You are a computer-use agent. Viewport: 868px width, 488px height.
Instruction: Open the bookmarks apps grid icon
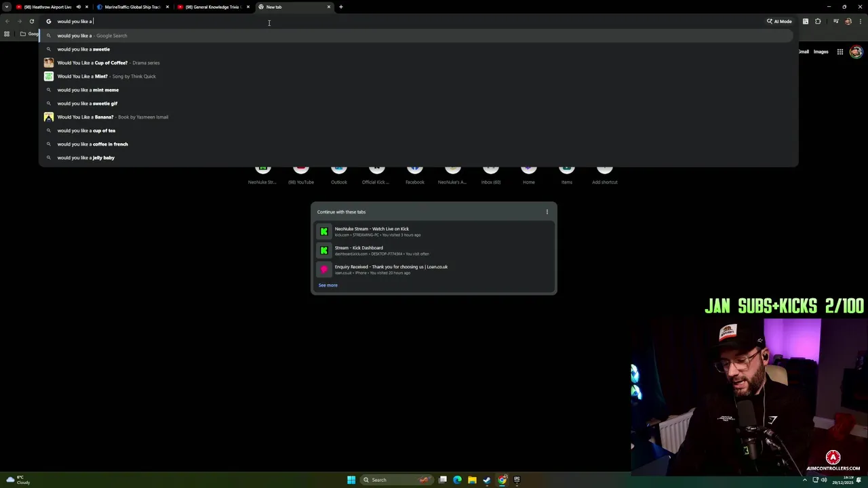tap(7, 34)
